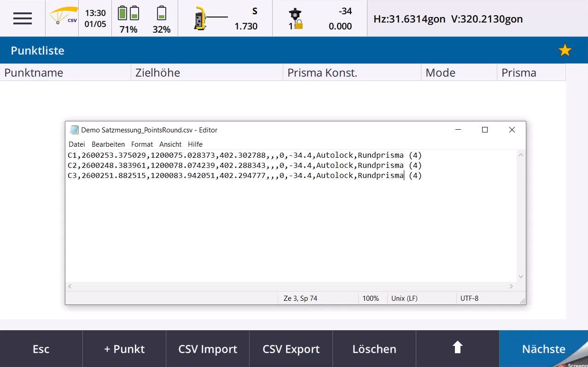Sort by the Punktname column header

[65, 73]
